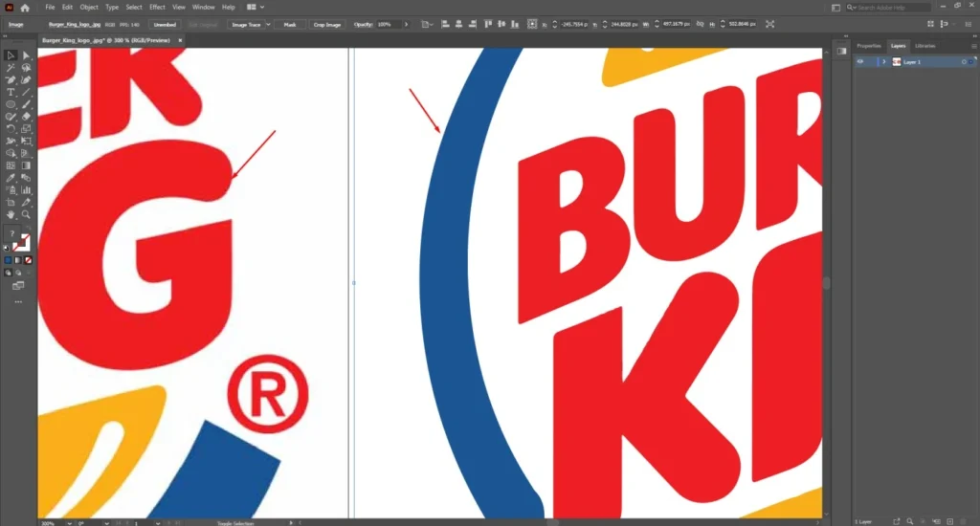This screenshot has width=980, height=526.
Task: Pick the Type tool
Action: [x=11, y=92]
